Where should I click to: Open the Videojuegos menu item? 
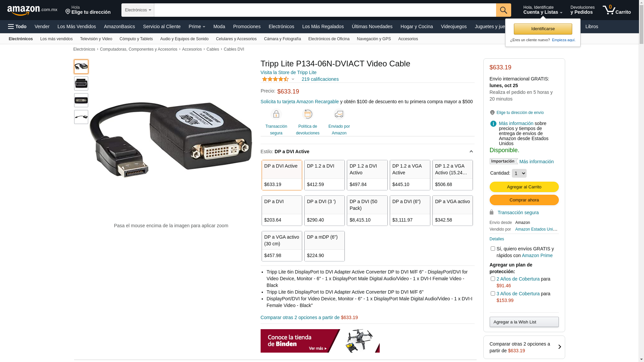[x=453, y=26]
